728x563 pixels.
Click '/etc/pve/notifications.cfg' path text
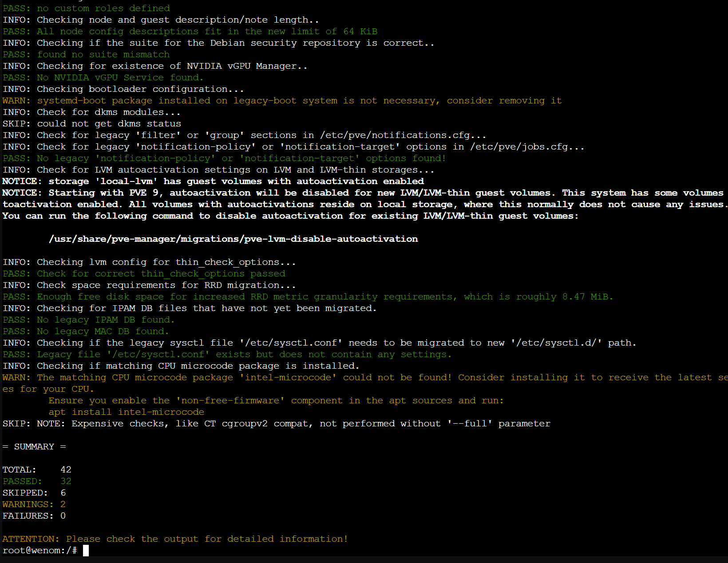point(395,135)
